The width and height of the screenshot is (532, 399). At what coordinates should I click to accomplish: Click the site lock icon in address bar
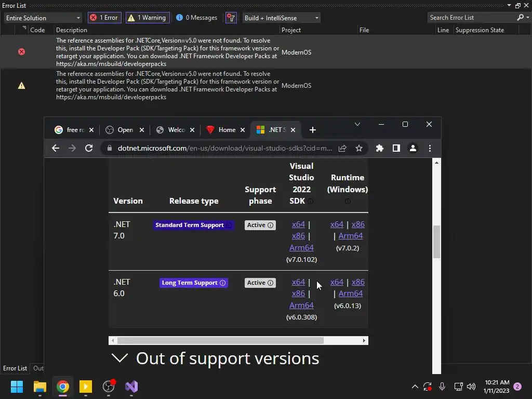click(109, 148)
